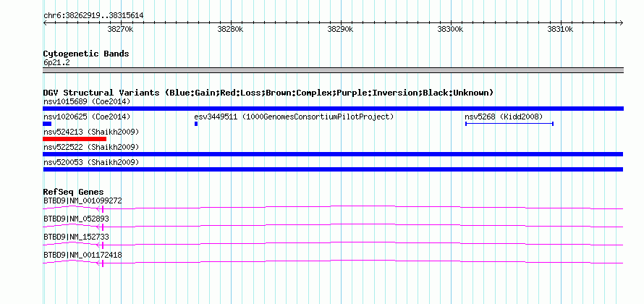Click the ruler's right end arrow
The height and width of the screenshot is (304, 644).
[x=622, y=22]
